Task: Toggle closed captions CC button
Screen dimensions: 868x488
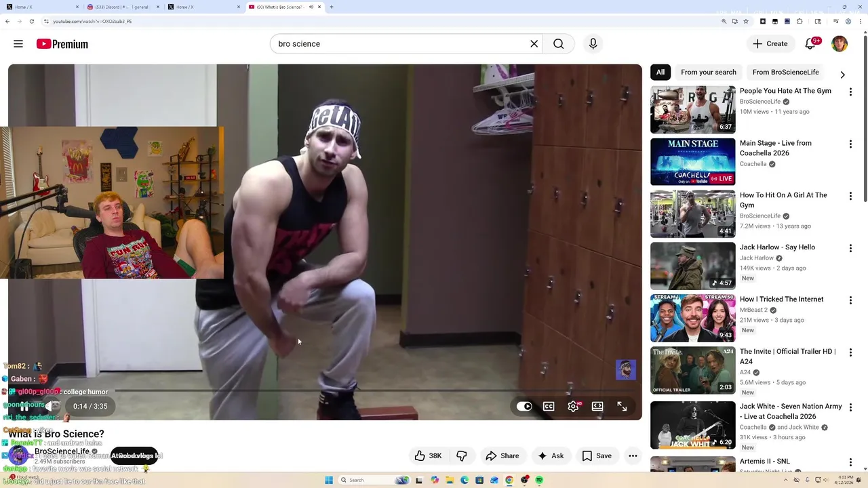Action: pyautogui.click(x=549, y=407)
